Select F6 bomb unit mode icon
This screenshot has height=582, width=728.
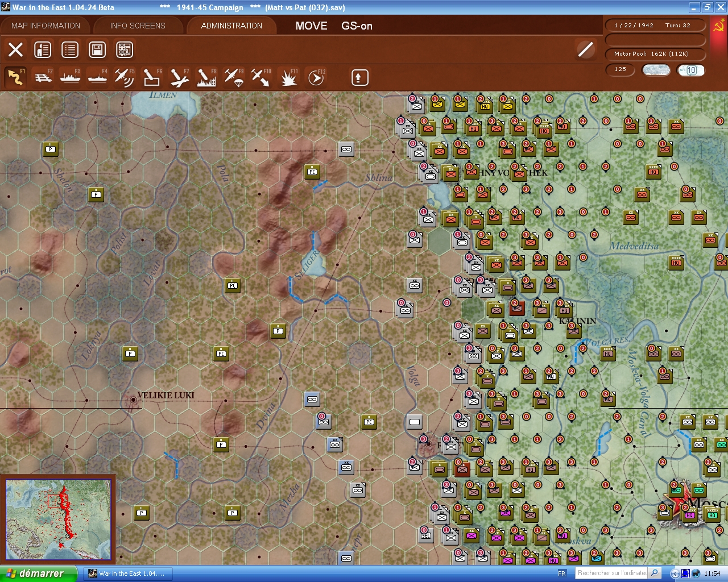(152, 77)
